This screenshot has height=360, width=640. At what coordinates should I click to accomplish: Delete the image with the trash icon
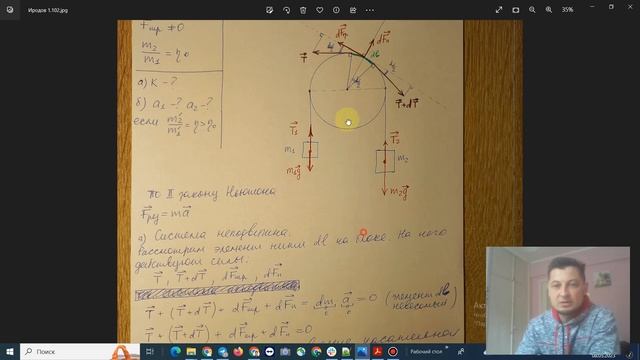(x=303, y=10)
